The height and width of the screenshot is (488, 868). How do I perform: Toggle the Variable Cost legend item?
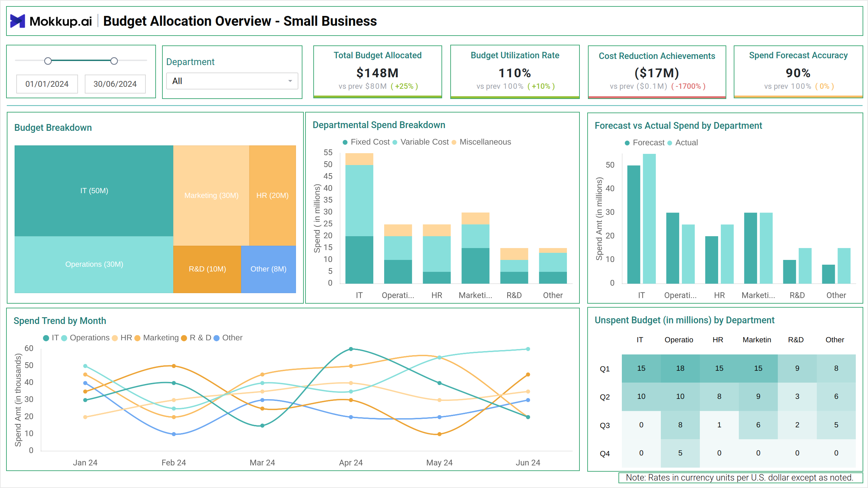420,142
